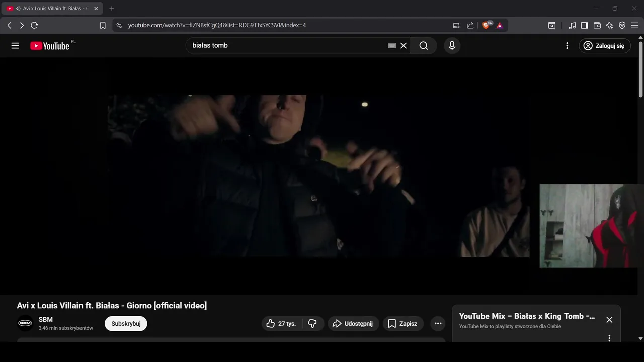Click the '3,46 mln subskrybentów' text
This screenshot has height=362, width=644.
click(x=66, y=328)
